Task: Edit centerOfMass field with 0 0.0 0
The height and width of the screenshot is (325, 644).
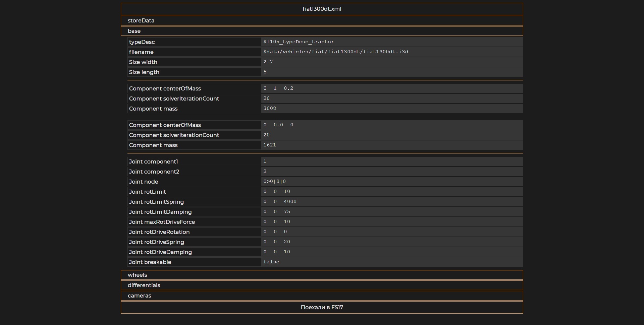Action: click(392, 125)
